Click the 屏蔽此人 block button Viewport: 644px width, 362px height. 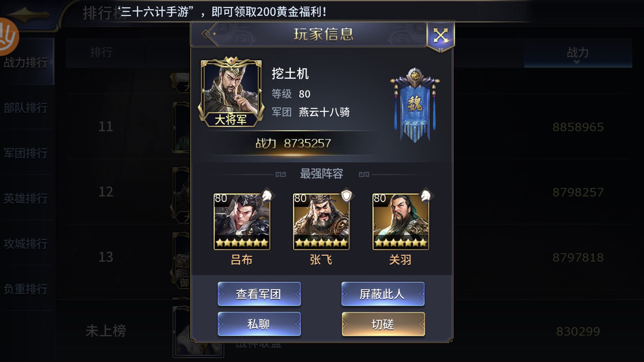pos(383,294)
